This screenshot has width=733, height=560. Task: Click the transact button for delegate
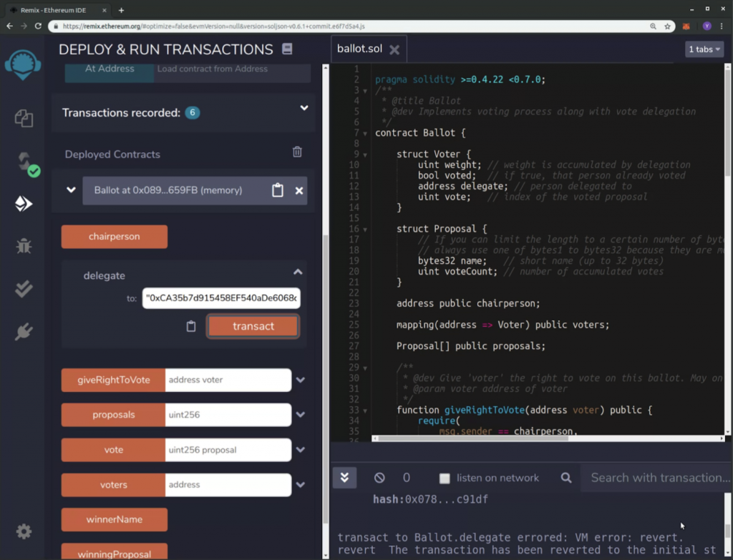(253, 326)
